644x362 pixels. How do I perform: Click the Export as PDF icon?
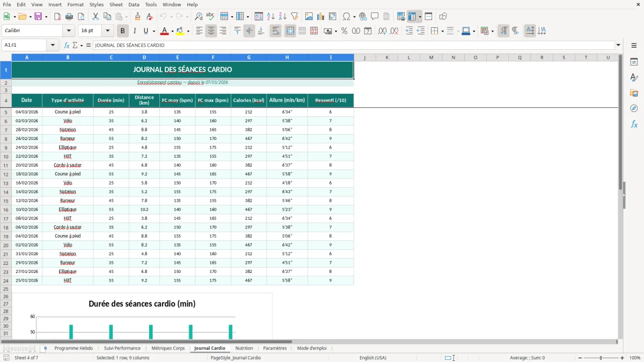[x=57, y=17]
